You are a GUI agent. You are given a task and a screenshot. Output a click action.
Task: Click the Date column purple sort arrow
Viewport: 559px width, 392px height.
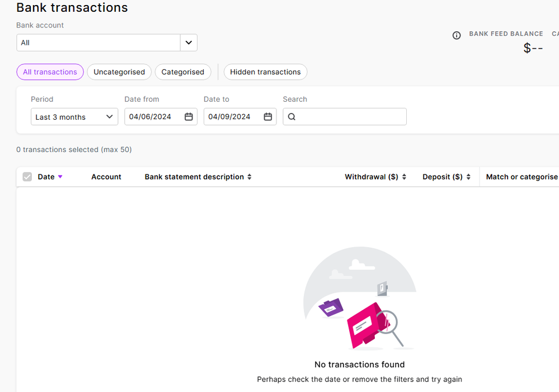coord(60,177)
